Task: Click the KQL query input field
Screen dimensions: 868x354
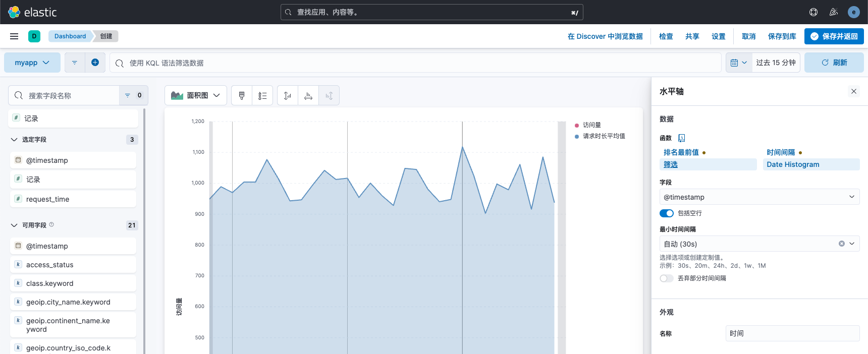Action: pos(415,63)
